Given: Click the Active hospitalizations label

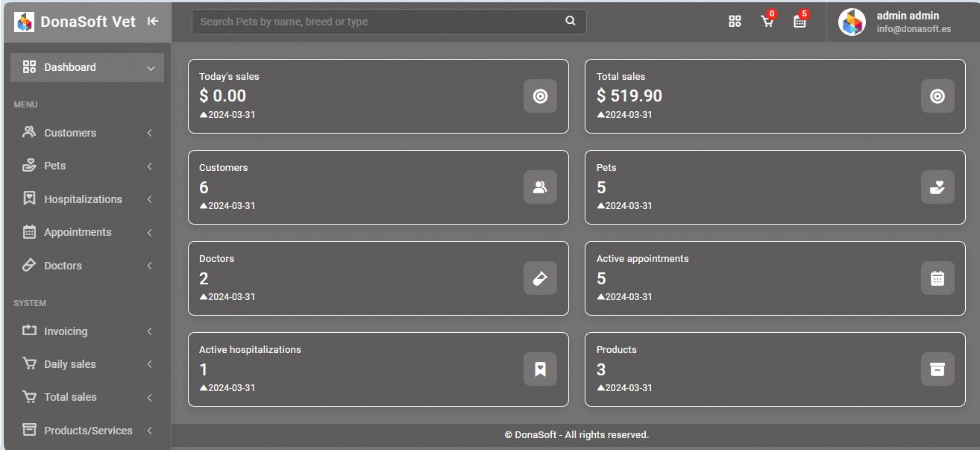Looking at the screenshot, I should [250, 349].
